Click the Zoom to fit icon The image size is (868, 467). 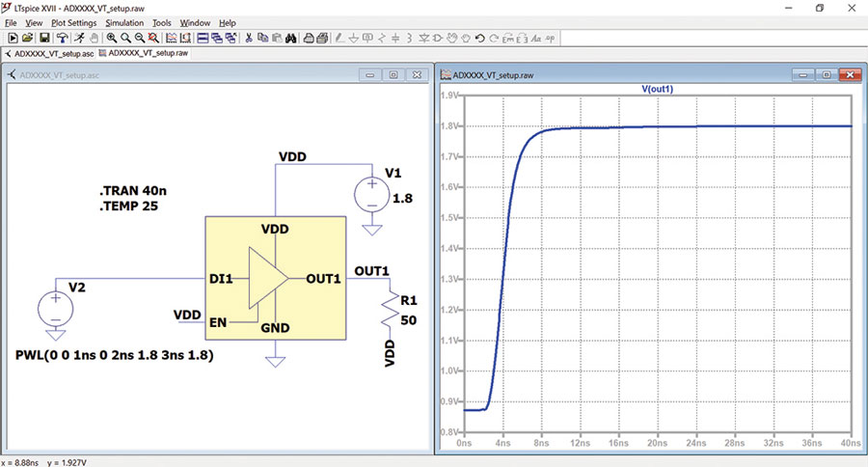tap(153, 38)
